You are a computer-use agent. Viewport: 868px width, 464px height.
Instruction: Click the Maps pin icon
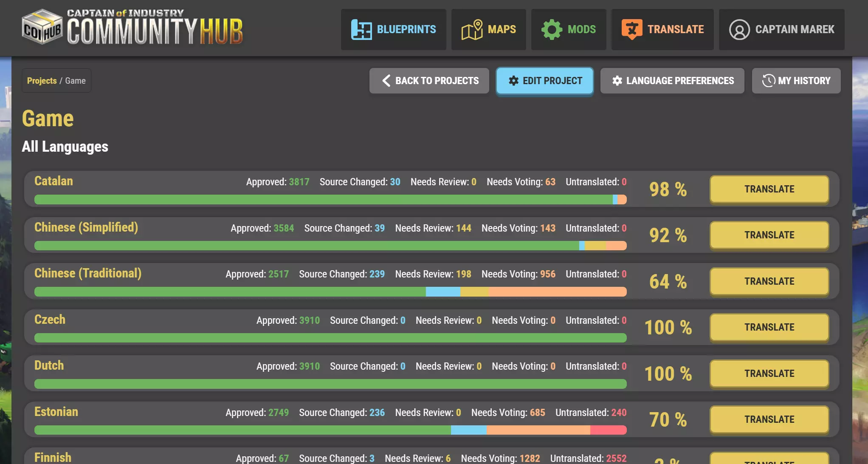pos(472,29)
